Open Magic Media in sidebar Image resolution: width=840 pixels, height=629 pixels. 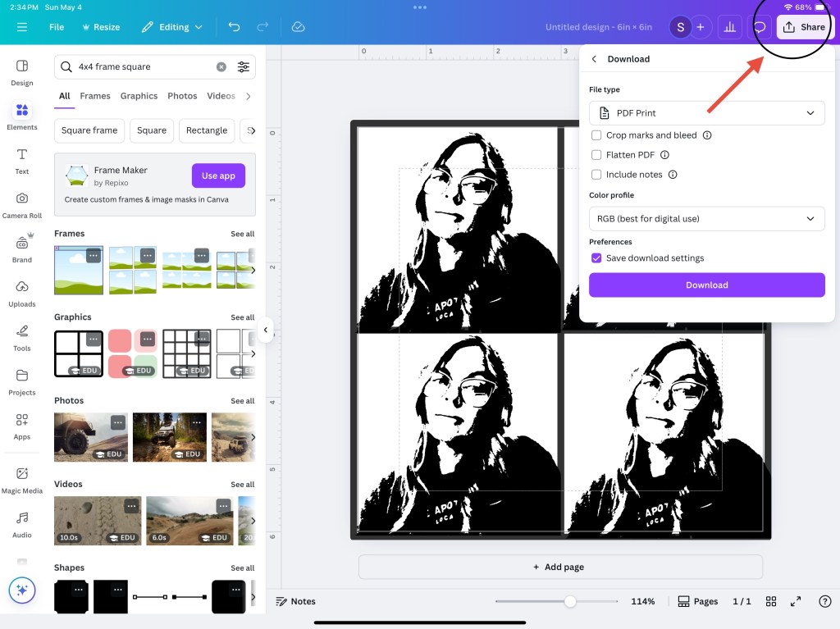point(22,479)
